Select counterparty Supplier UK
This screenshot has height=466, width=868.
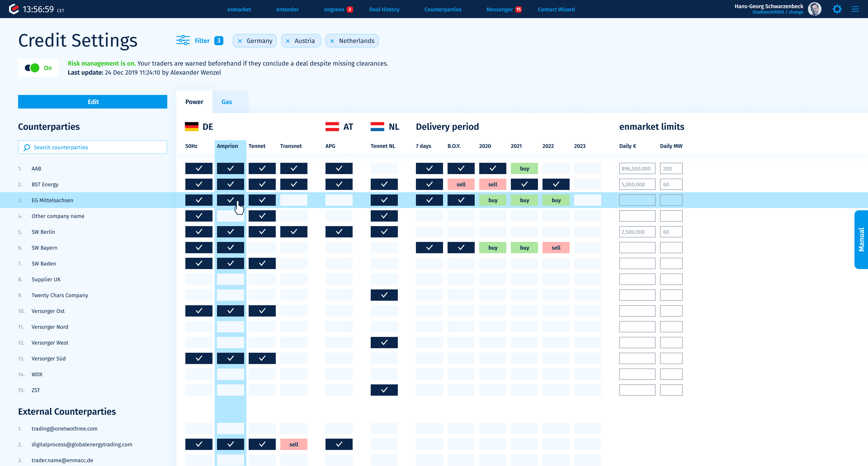[46, 279]
